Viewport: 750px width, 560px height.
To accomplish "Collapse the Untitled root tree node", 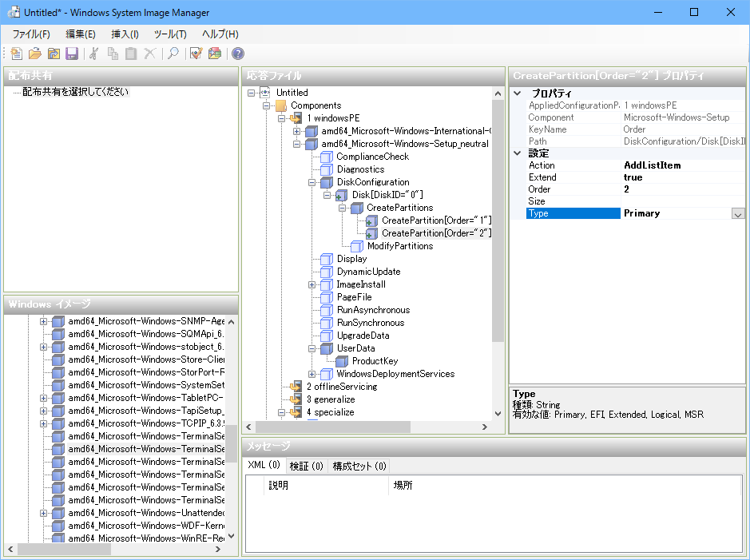I will [251, 93].
